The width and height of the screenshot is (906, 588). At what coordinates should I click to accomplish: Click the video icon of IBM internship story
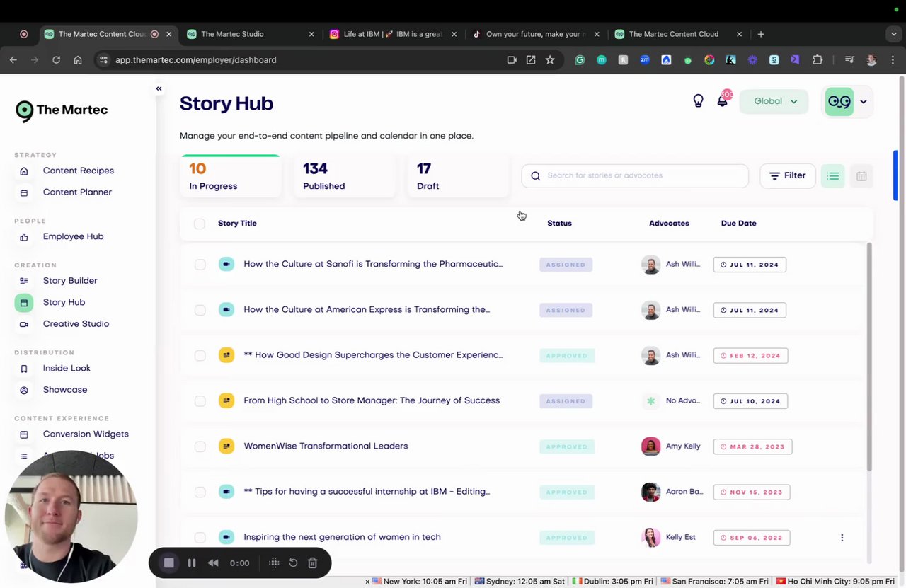[226, 492]
